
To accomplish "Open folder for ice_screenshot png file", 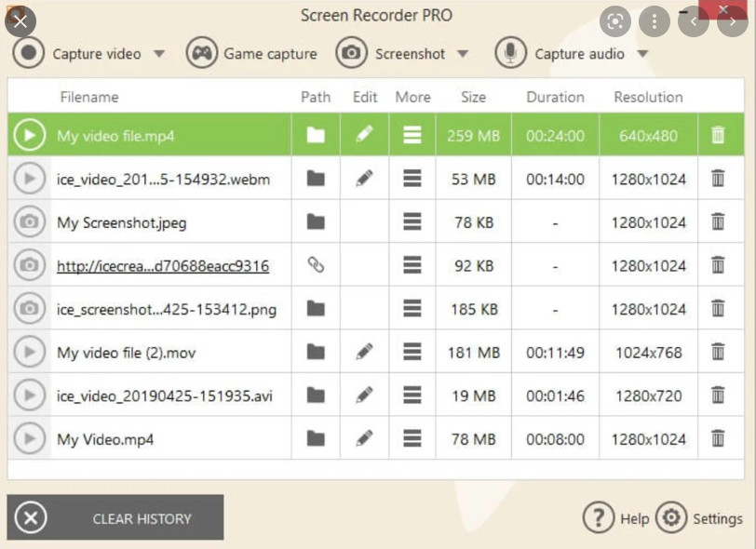I will pyautogui.click(x=316, y=309).
